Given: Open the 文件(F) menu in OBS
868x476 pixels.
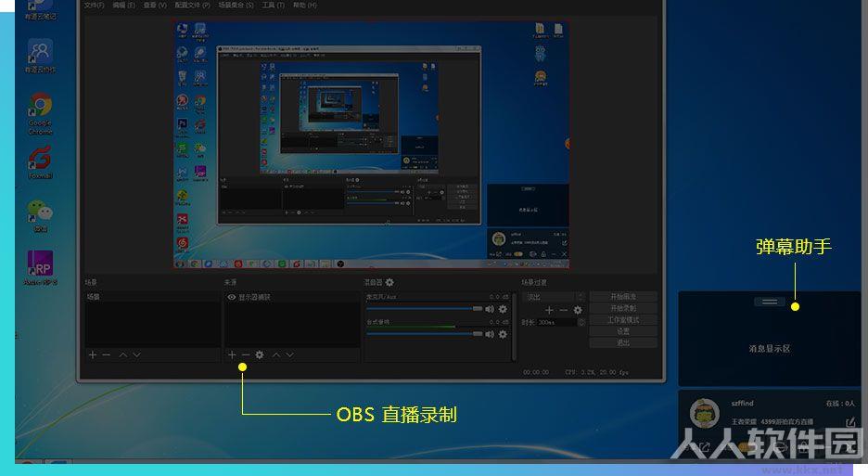Looking at the screenshot, I should point(94,5).
